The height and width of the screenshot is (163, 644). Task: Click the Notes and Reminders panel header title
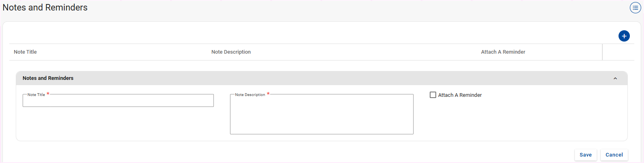48,78
